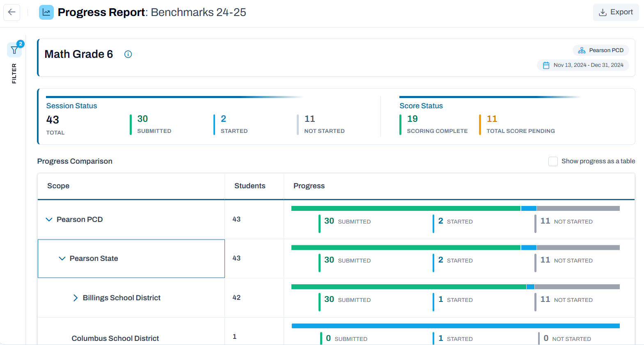Click the Scope column header
Screen dimensions: 644x345
point(58,186)
